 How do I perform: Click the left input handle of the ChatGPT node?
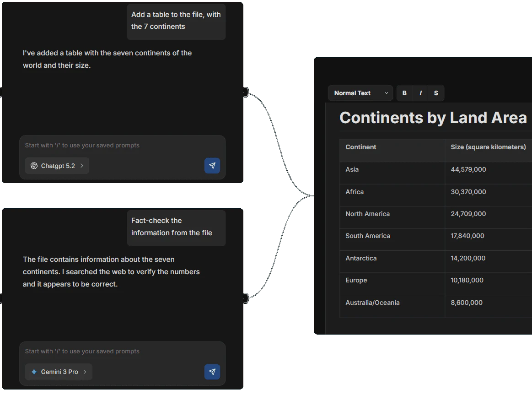click(1, 92)
